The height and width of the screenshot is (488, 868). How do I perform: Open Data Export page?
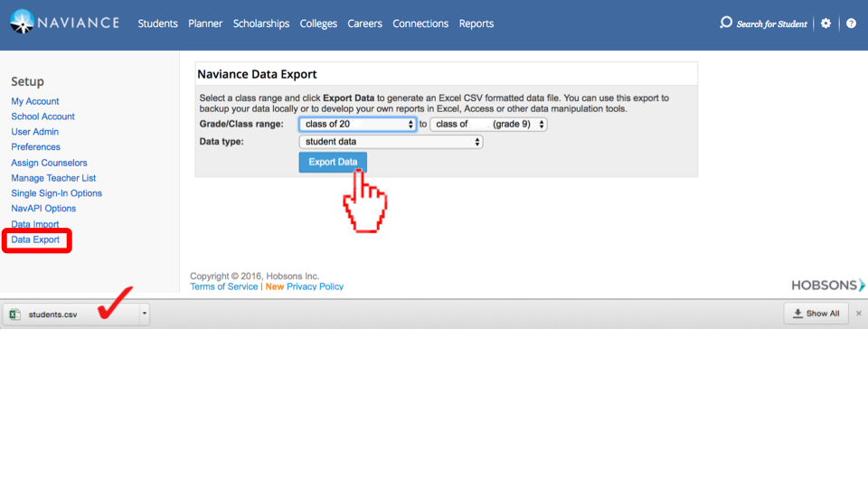(35, 239)
